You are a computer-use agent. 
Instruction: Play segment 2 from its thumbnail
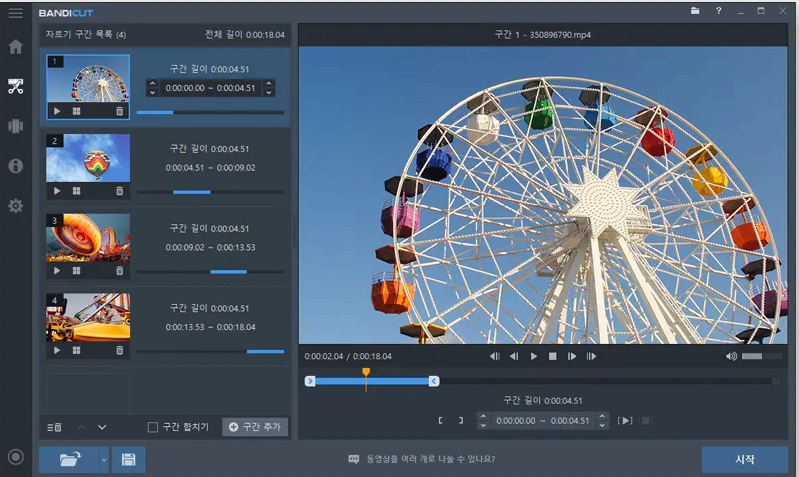pyautogui.click(x=57, y=191)
